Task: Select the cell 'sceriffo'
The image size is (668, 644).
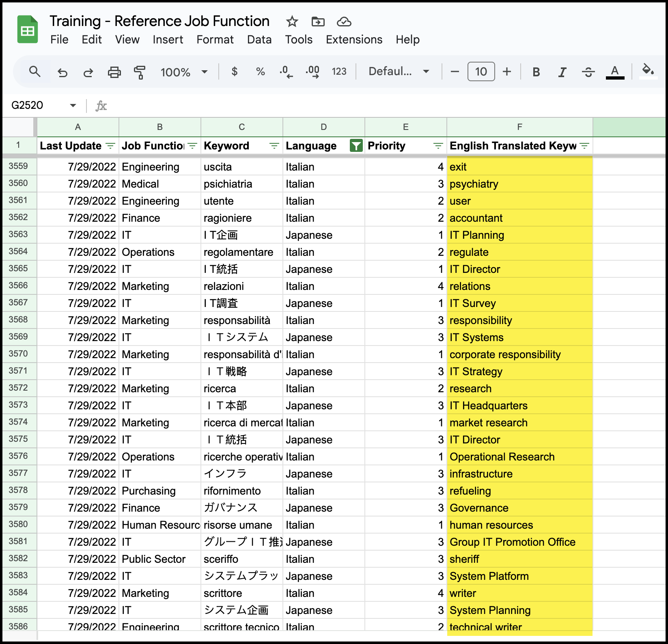Action: click(242, 559)
